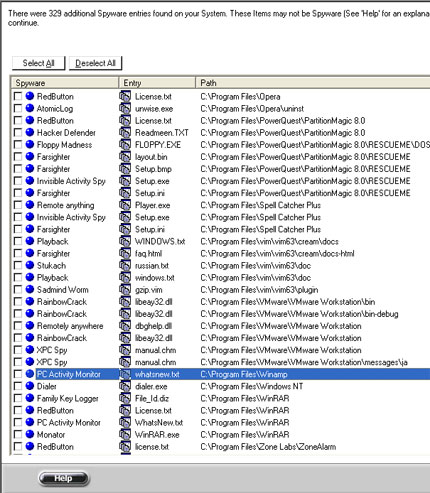The width and height of the screenshot is (430, 493).
Task: Click the file icon next to russian.txt
Action: [125, 265]
